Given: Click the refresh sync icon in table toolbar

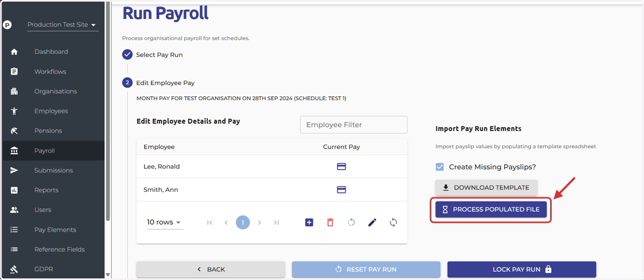Looking at the screenshot, I should point(393,222).
